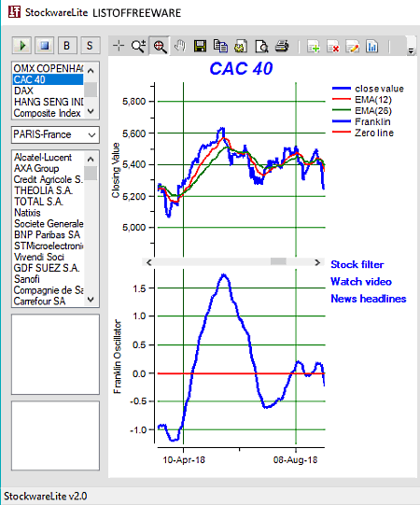
Task: Click the delete item icon with red X
Action: pos(332,47)
